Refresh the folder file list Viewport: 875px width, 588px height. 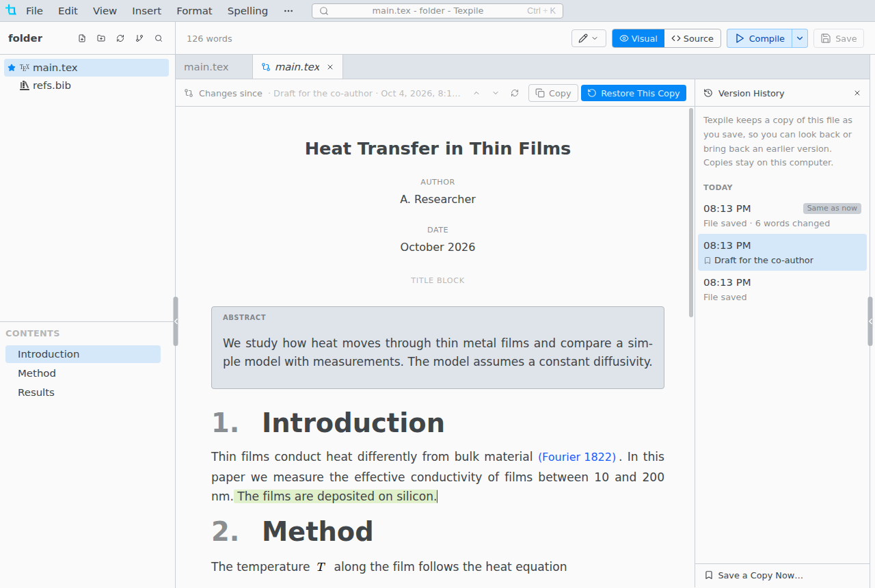point(120,38)
